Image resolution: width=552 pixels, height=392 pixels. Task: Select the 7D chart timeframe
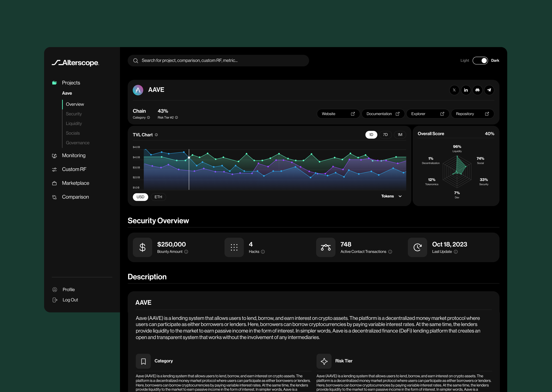pyautogui.click(x=385, y=135)
